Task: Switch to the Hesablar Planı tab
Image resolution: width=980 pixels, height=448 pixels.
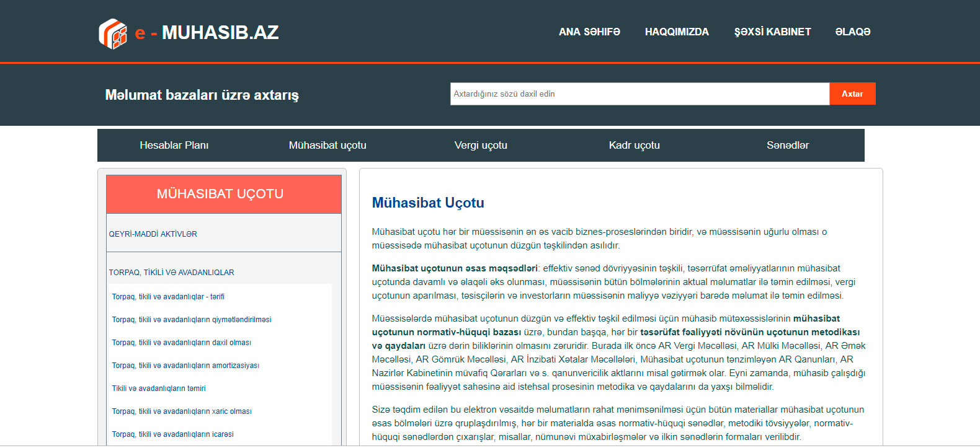Action: pyautogui.click(x=174, y=146)
